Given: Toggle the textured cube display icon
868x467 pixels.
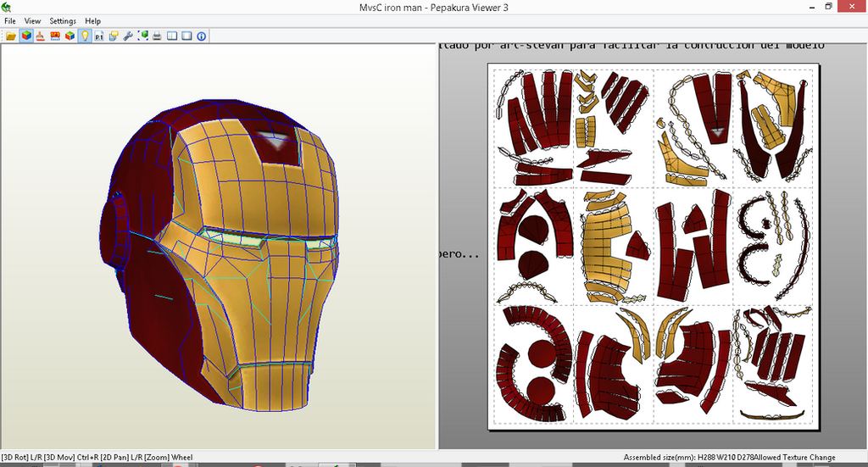Looking at the screenshot, I should (x=26, y=36).
